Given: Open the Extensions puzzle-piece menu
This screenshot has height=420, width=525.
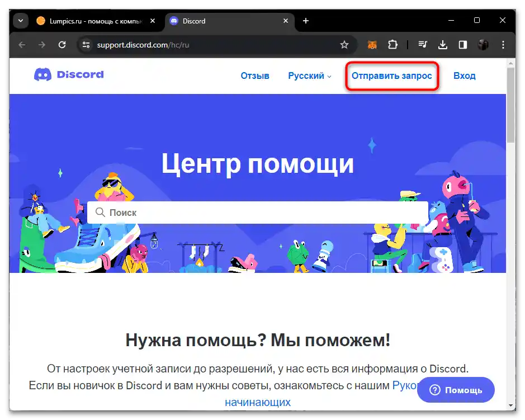Looking at the screenshot, I should click(x=392, y=45).
